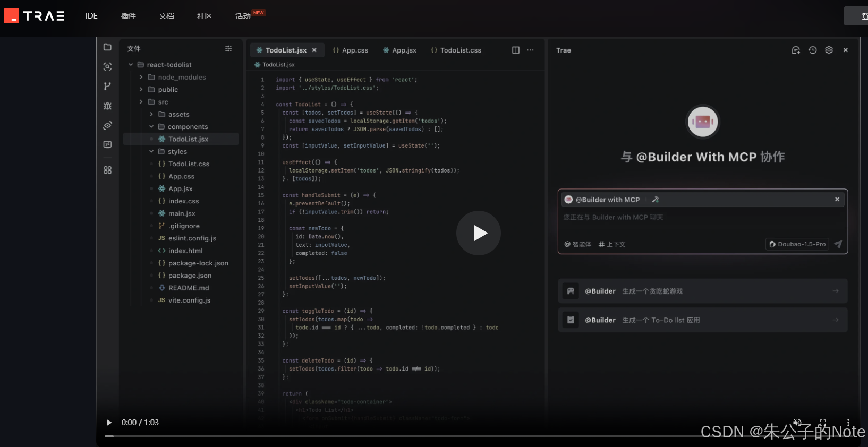Open 活动 in top navigation

click(x=243, y=16)
